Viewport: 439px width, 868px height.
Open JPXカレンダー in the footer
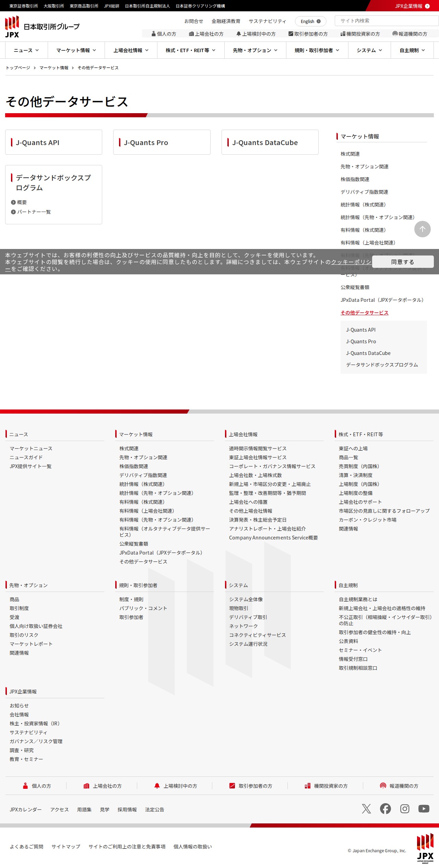click(x=26, y=810)
